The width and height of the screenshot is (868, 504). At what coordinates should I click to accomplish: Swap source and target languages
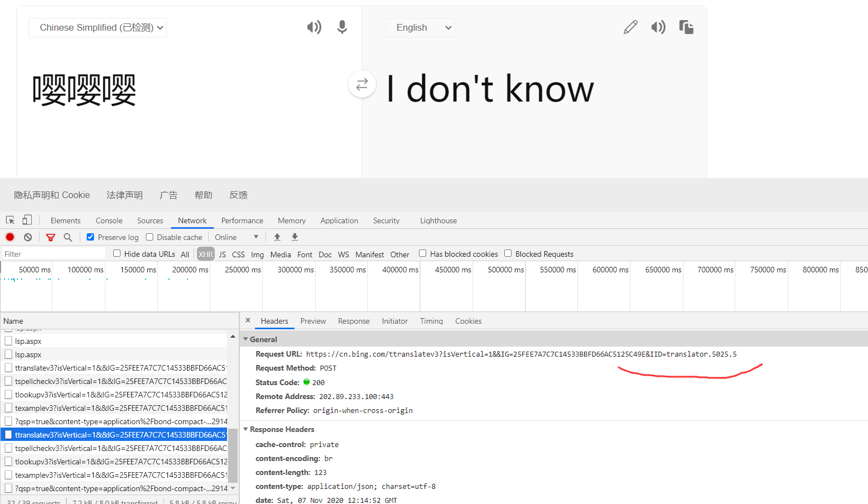[x=362, y=84]
